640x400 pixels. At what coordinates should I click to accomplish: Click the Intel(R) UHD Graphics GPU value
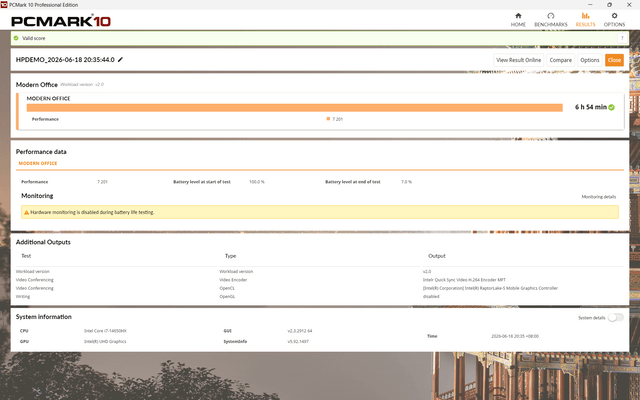105,342
